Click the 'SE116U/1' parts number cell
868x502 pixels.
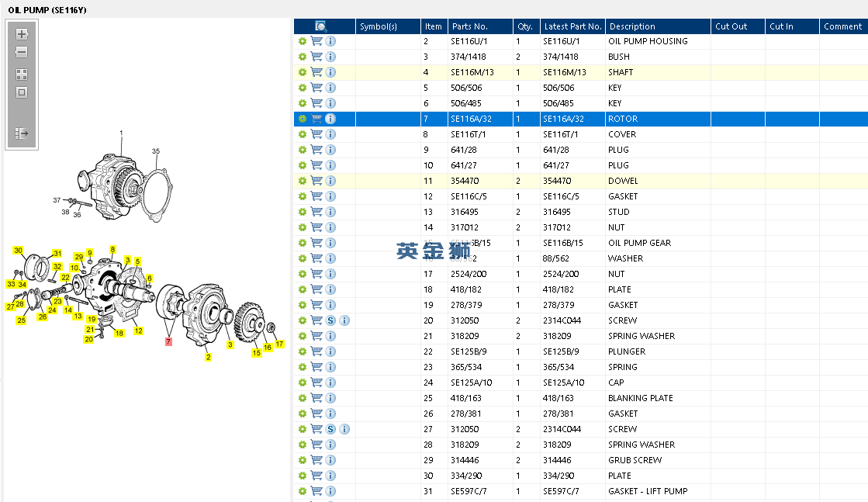(469, 41)
